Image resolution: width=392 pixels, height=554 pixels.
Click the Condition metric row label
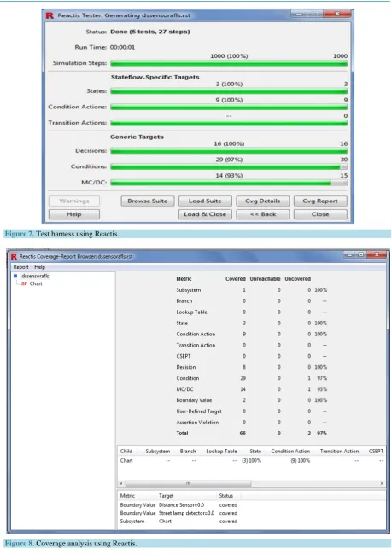(188, 378)
